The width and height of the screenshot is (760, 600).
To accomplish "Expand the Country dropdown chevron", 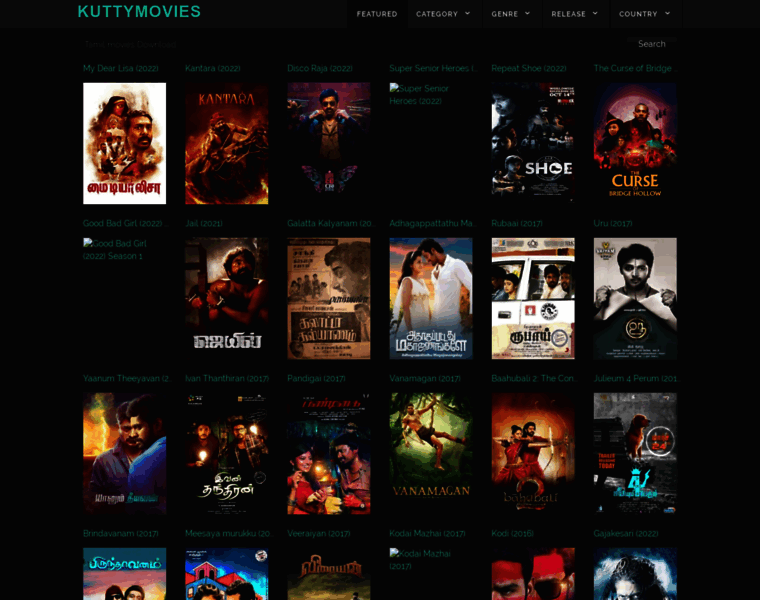I will click(667, 14).
